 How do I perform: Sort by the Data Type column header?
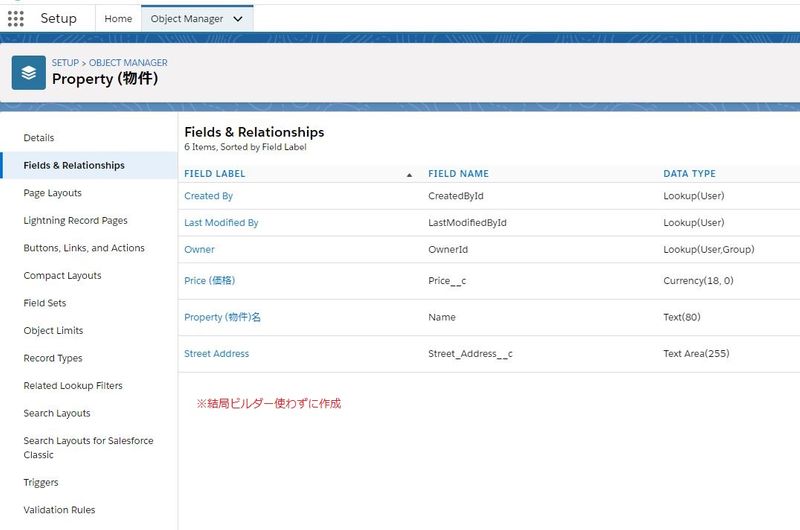tap(689, 174)
